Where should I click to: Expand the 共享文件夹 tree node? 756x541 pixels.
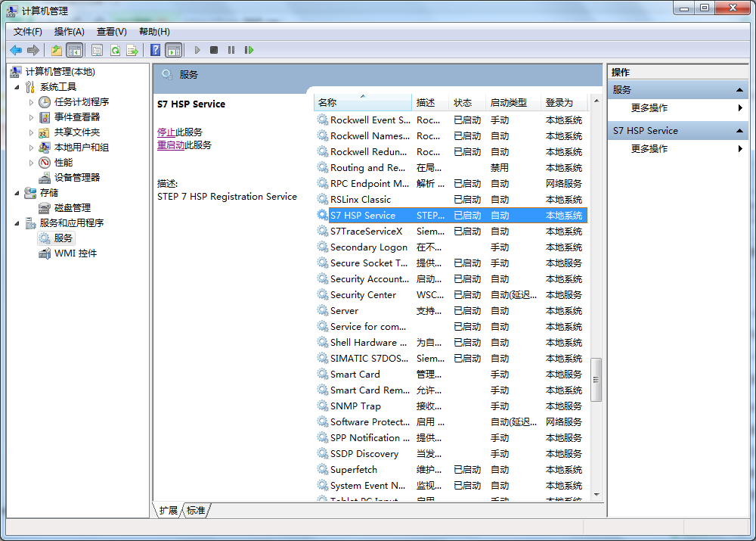(31, 132)
